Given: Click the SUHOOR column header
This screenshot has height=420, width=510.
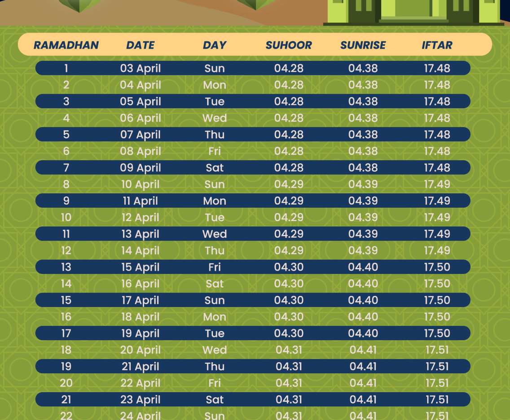Looking at the screenshot, I should point(289,45).
